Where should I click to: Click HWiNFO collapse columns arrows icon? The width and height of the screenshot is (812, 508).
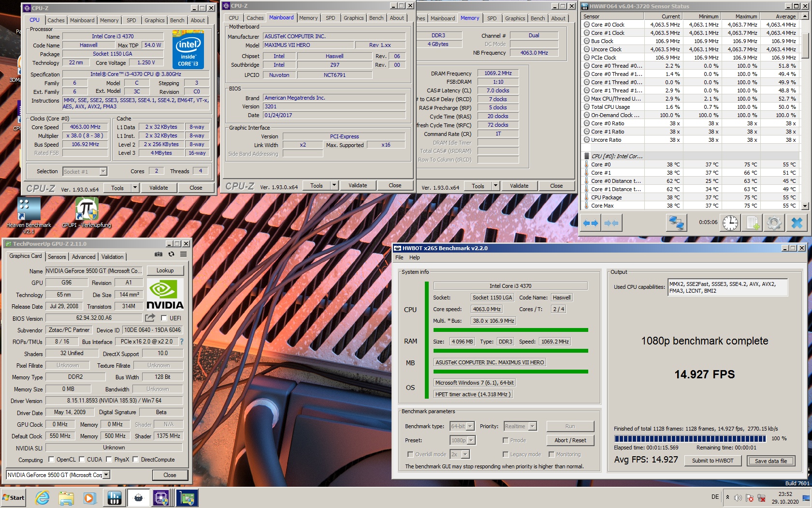pyautogui.click(x=611, y=223)
